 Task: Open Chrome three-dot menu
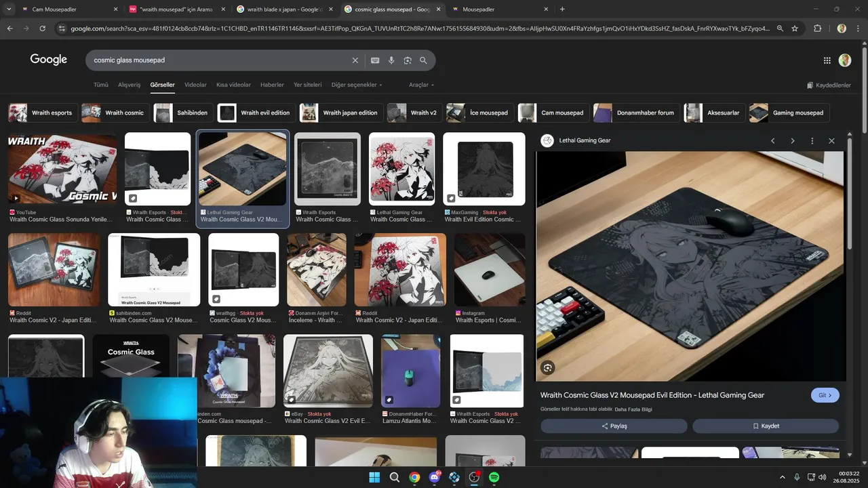tap(859, 28)
